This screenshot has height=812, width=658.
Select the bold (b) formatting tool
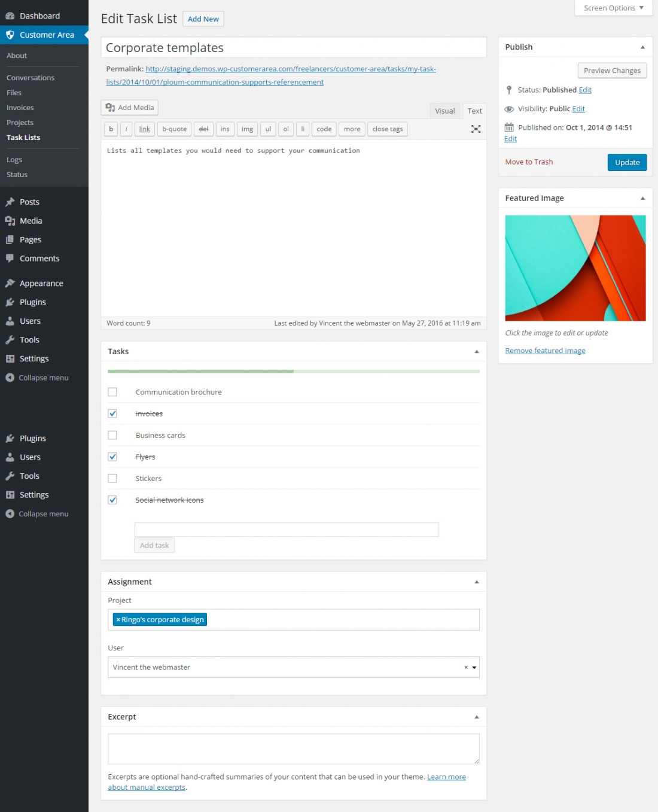pyautogui.click(x=111, y=129)
